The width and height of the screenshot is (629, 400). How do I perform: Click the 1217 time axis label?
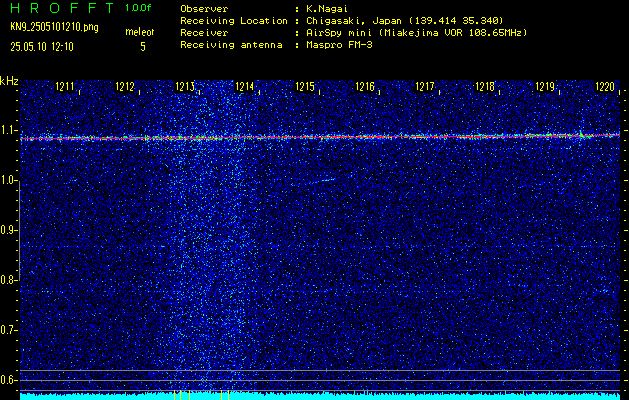(425, 86)
